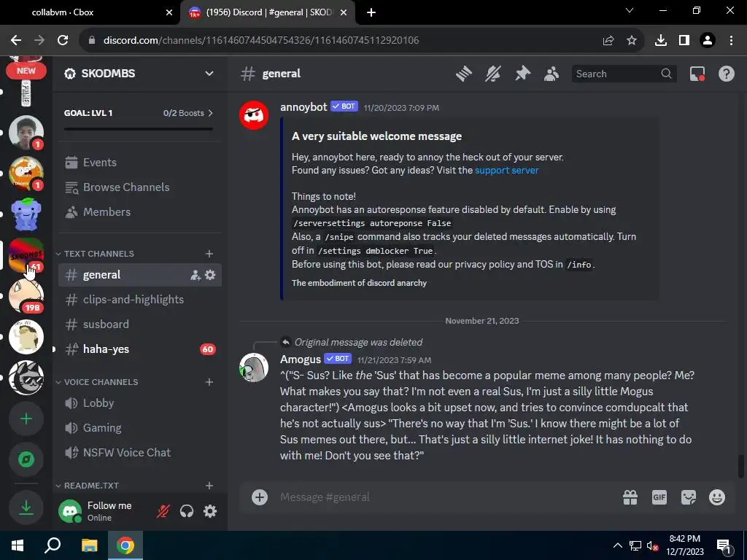Click the Amogus username
747x560 pixels.
(x=300, y=359)
